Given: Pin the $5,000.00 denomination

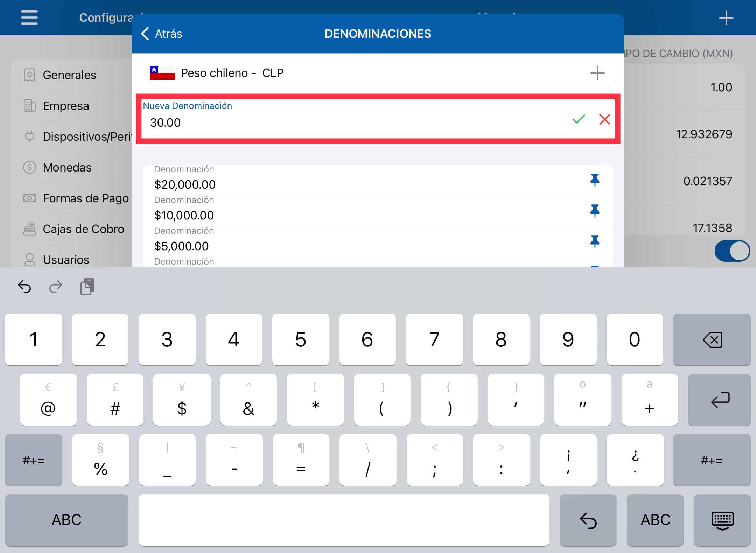Looking at the screenshot, I should click(595, 242).
